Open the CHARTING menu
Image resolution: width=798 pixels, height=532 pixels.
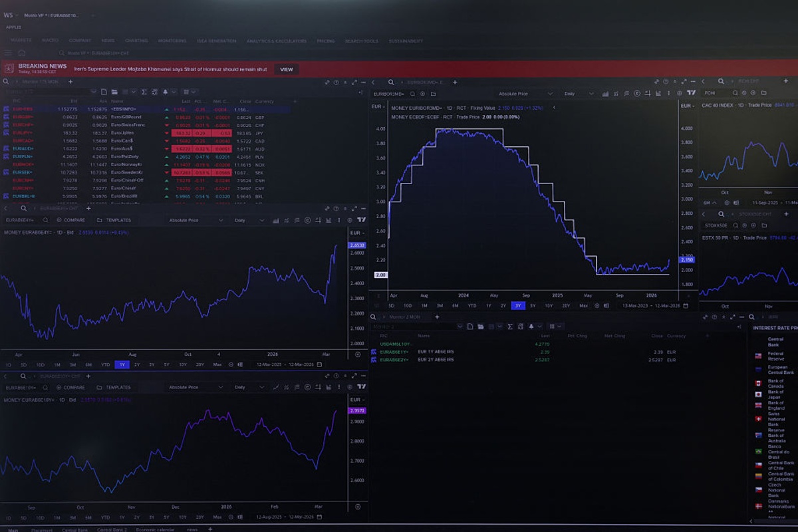(136, 41)
